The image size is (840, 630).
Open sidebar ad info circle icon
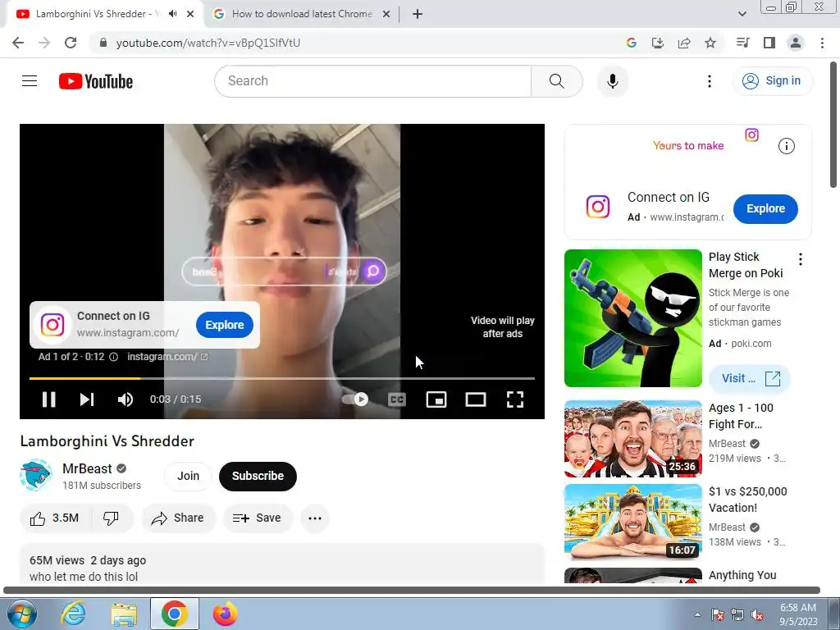point(787,146)
